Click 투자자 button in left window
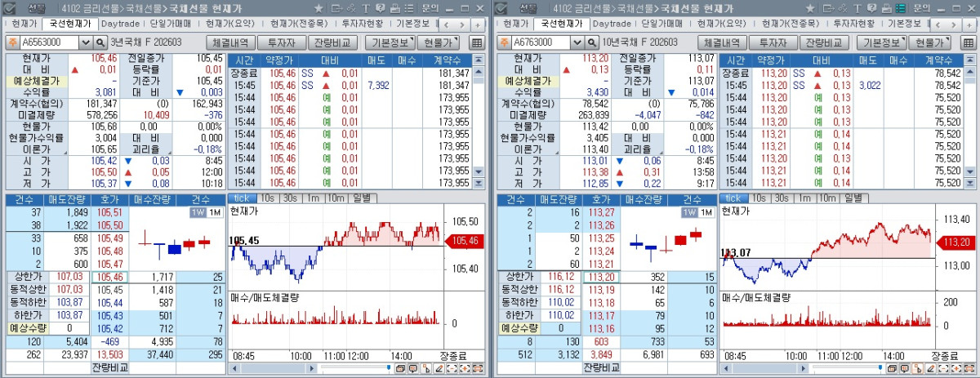The image size is (980, 378). (282, 42)
